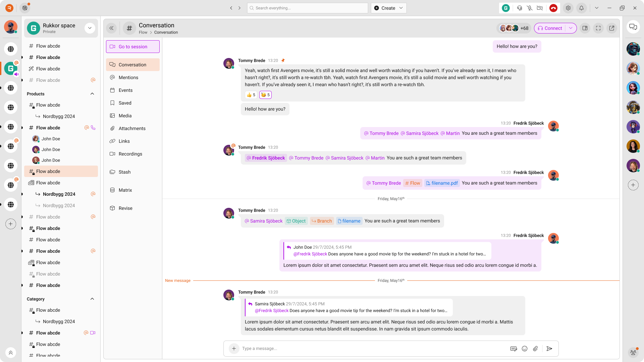Screen dimensions: 644x362
Task: Open conversation in external window icon
Action: pos(612,28)
